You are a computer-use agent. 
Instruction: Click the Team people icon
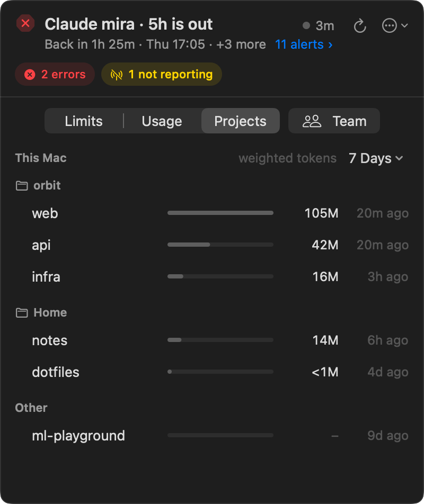pyautogui.click(x=312, y=121)
